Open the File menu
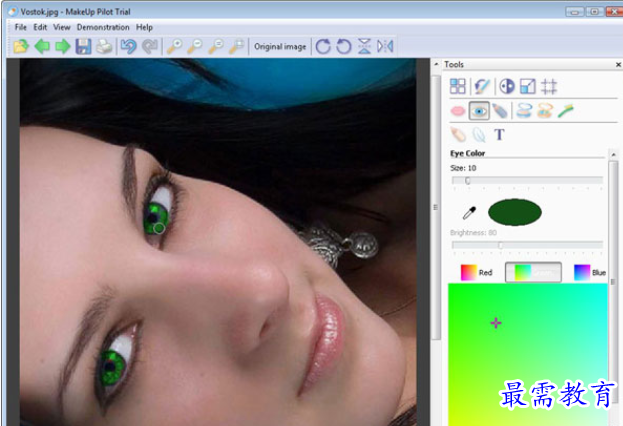 (20, 27)
